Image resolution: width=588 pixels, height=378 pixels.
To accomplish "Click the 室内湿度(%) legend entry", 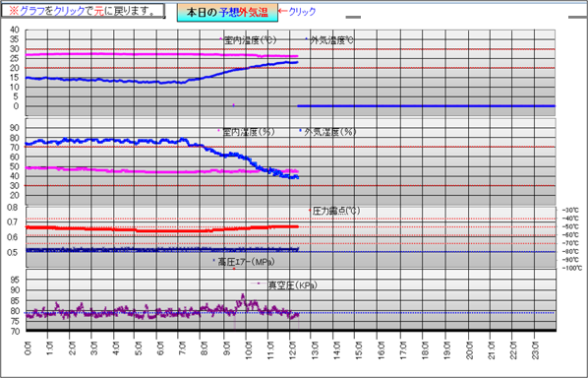I will tap(247, 132).
